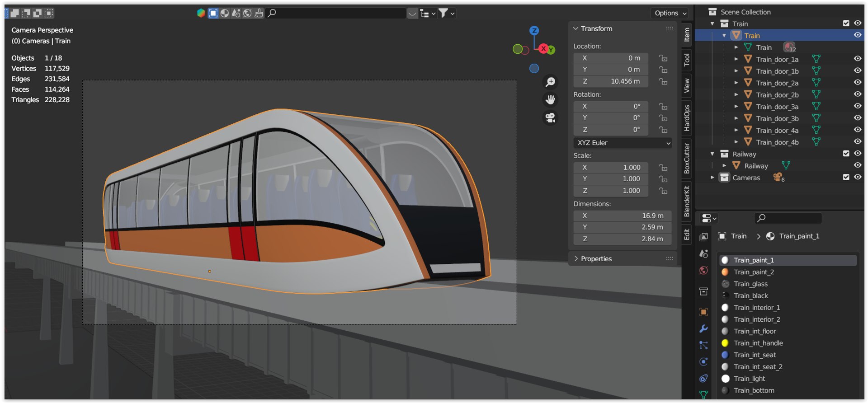This screenshot has width=868, height=403.
Task: Expand the Cameras collection in outliner
Action: tap(712, 178)
